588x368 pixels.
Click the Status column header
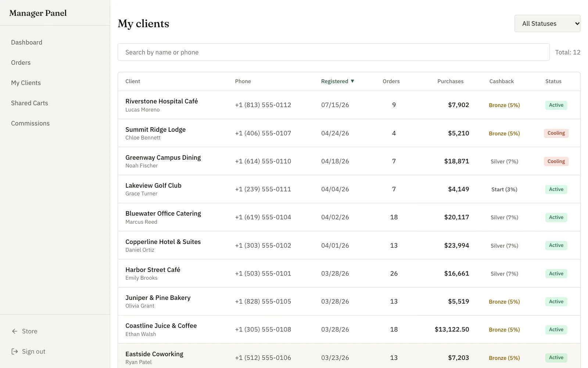tap(553, 81)
